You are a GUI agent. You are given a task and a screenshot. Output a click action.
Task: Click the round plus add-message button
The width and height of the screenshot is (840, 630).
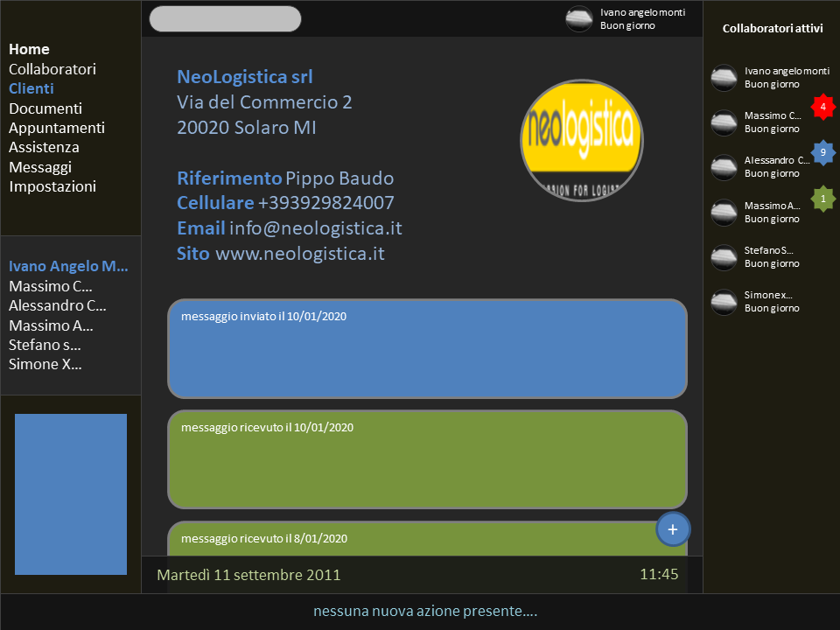click(673, 529)
